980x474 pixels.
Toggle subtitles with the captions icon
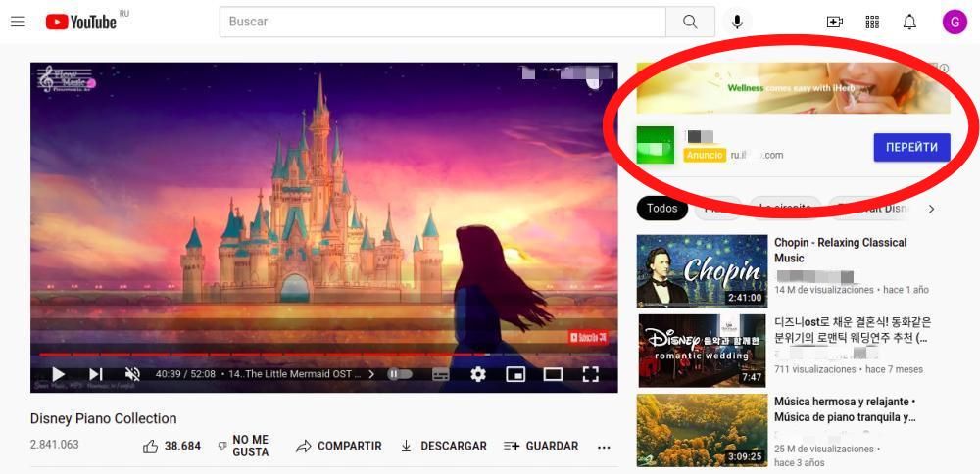click(441, 374)
